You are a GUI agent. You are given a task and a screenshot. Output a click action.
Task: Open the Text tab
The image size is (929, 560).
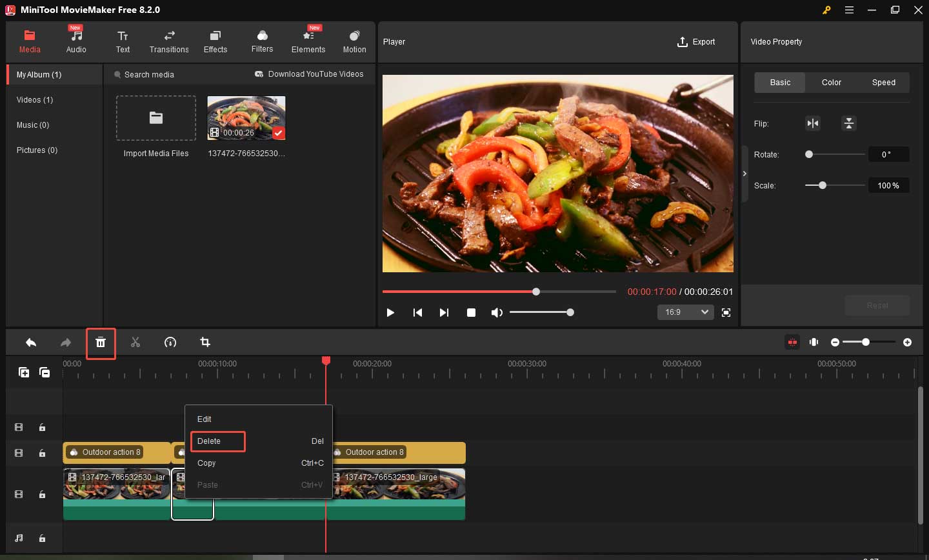click(123, 41)
